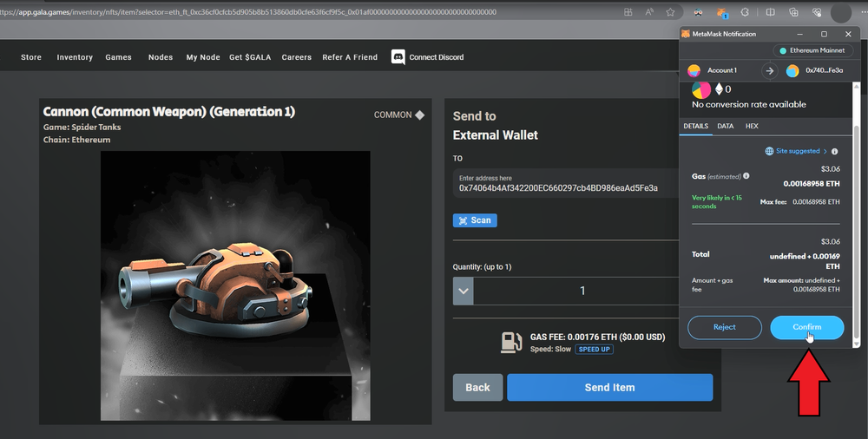This screenshot has width=868, height=439.
Task: Open the browser apps grid icon
Action: (x=628, y=11)
